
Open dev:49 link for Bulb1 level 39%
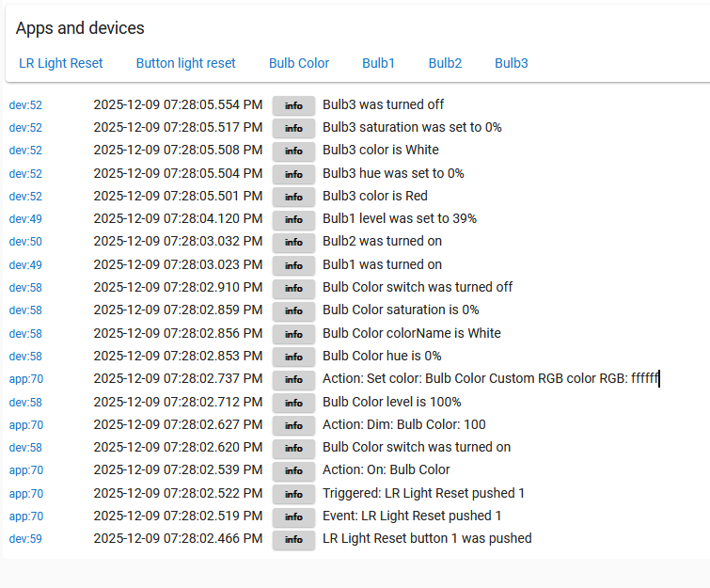tap(25, 219)
